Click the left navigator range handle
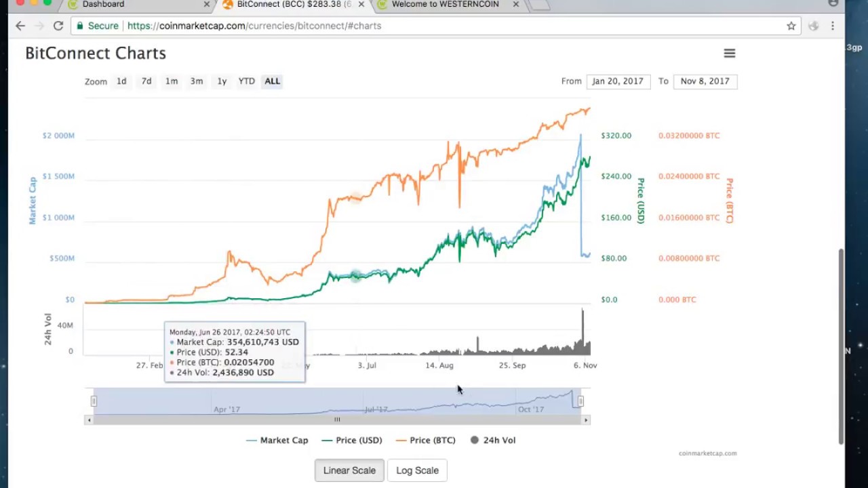The height and width of the screenshot is (488, 868). pyautogui.click(x=94, y=401)
